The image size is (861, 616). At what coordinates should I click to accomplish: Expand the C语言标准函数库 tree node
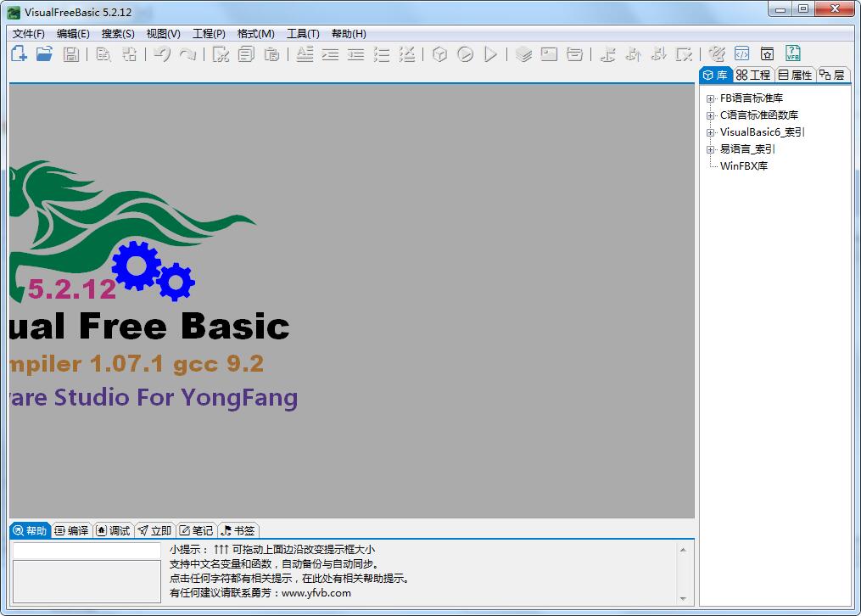710,115
